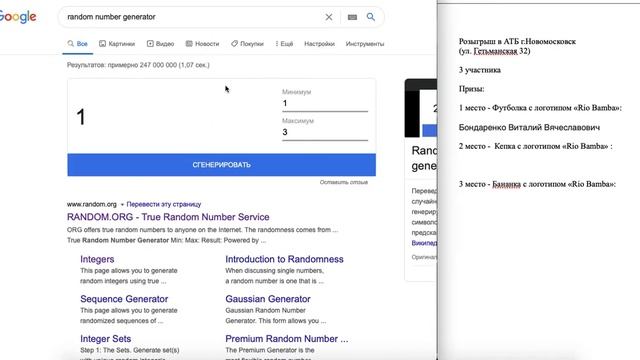This screenshot has width=640, height=360.
Task: Expand the Ещё menu
Action: pyautogui.click(x=284, y=44)
